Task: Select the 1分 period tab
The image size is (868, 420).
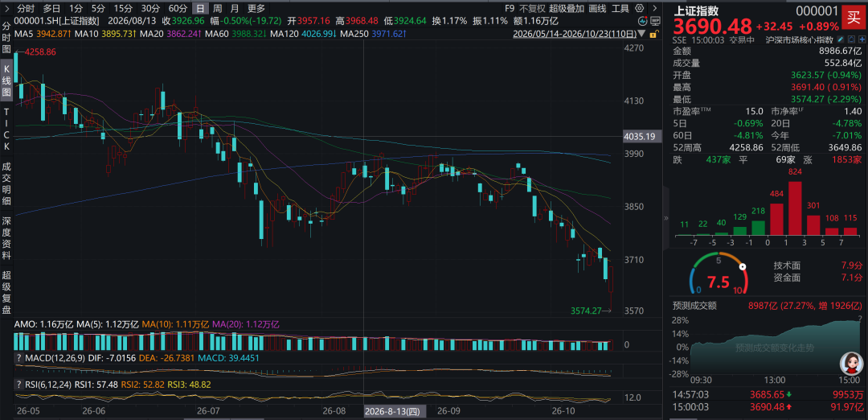Action: coord(76,8)
